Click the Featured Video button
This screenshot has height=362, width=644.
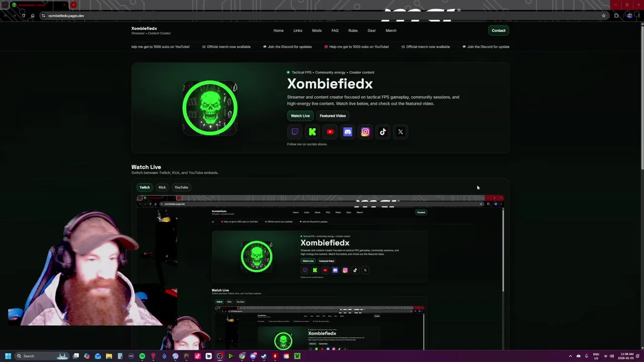[x=333, y=116]
